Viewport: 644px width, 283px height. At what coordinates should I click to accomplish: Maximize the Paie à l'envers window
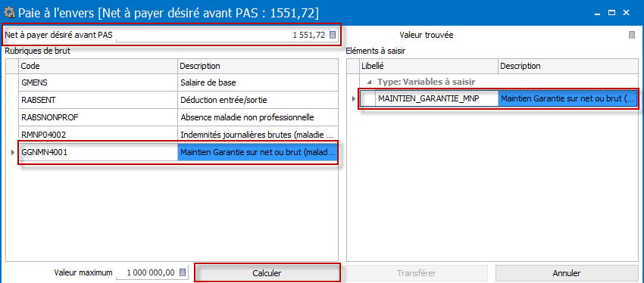coord(611,13)
